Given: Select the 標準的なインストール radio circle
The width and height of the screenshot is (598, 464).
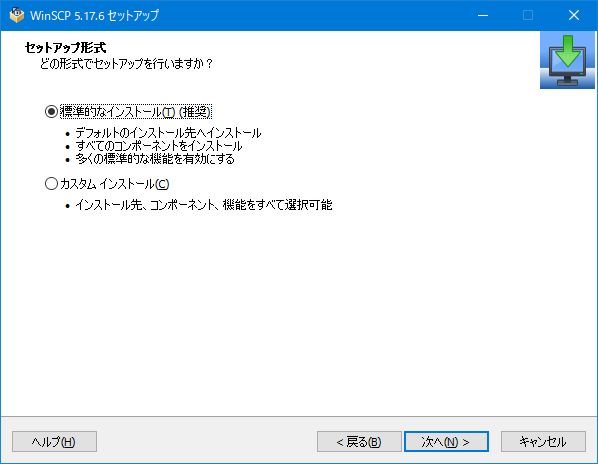Looking at the screenshot, I should [51, 112].
